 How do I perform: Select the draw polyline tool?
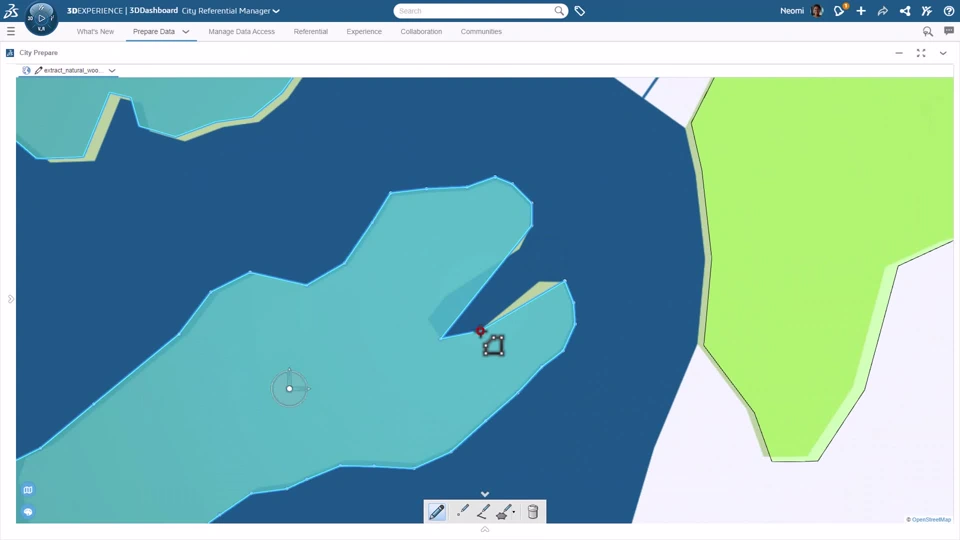482,511
